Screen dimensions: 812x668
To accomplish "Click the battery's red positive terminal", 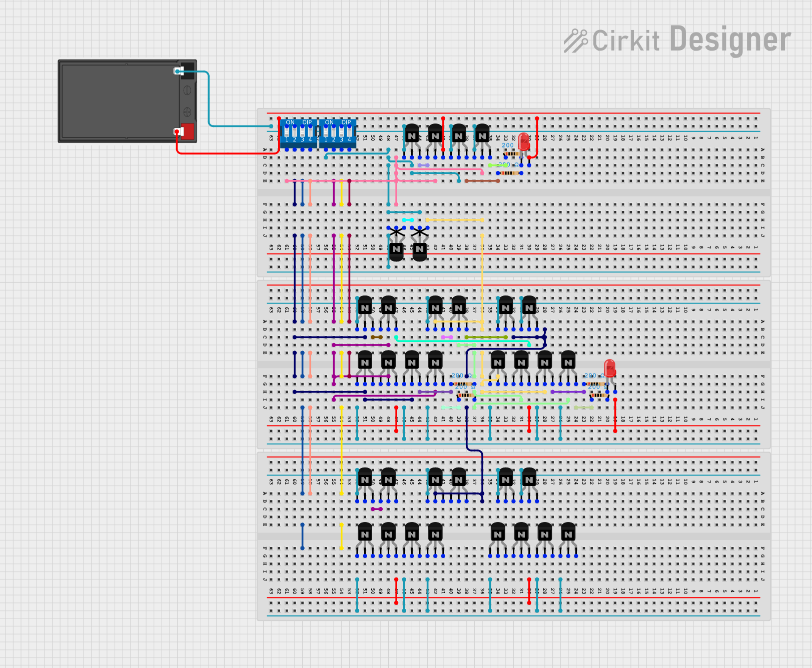I will click(187, 131).
